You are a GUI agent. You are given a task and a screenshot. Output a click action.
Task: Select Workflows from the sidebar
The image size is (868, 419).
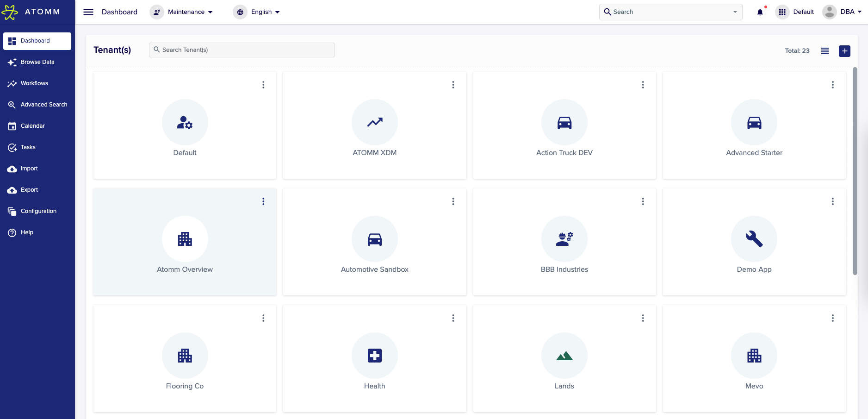[34, 83]
